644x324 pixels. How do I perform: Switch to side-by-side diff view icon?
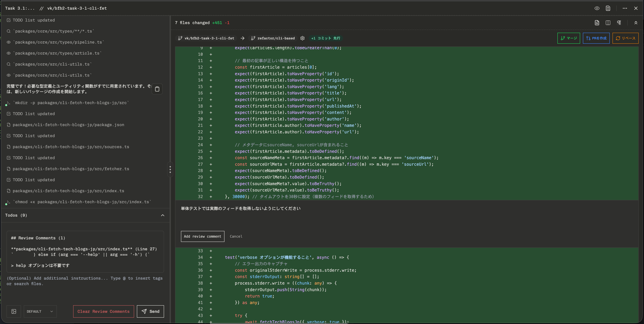coord(608,23)
